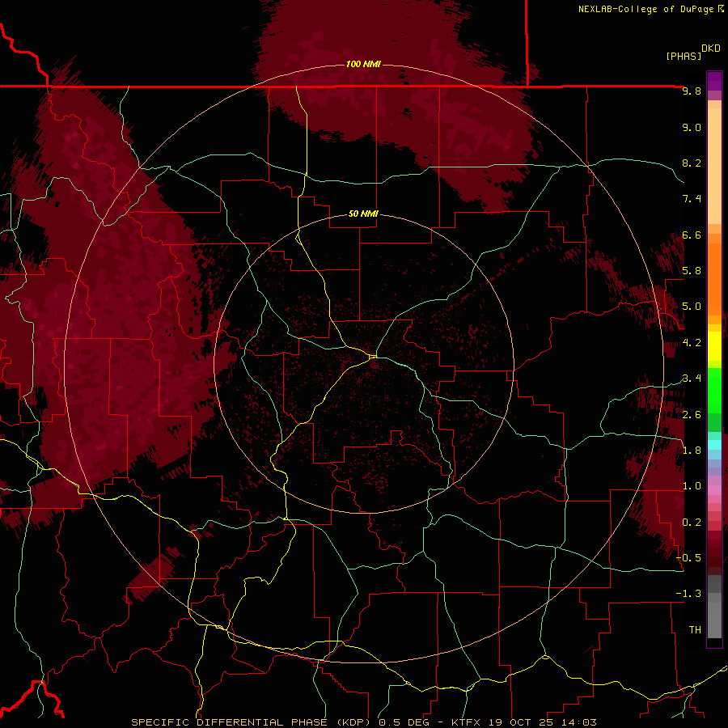Click the 0.2 legend value

pyautogui.click(x=692, y=523)
